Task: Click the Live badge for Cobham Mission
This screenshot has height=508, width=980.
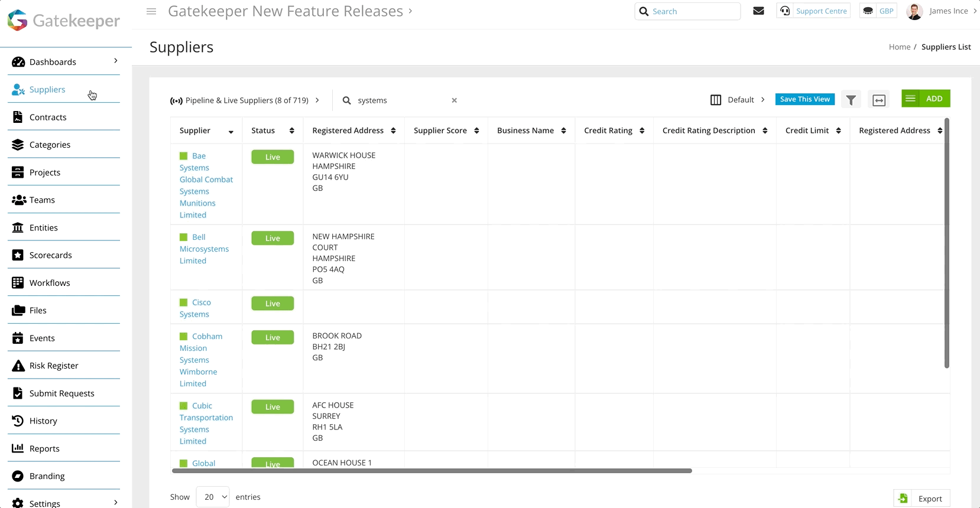Action: coord(272,337)
